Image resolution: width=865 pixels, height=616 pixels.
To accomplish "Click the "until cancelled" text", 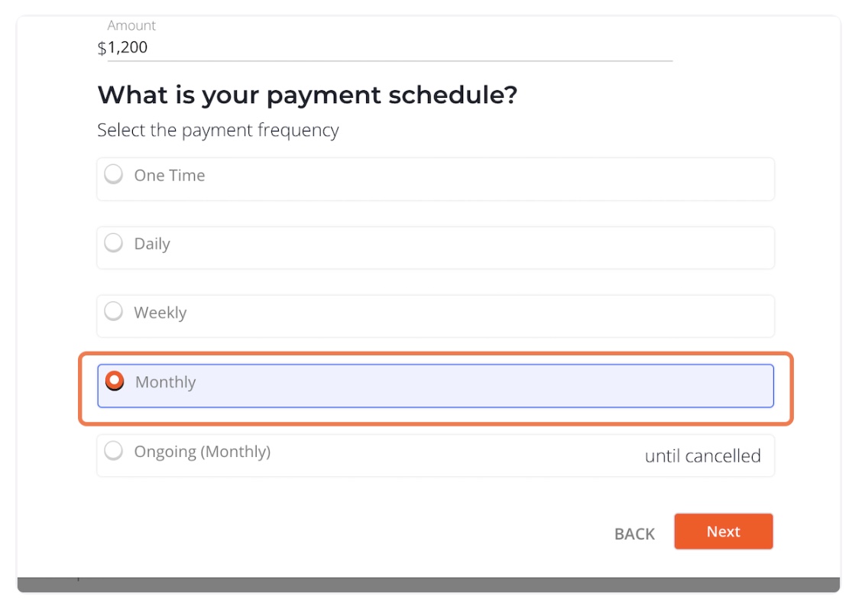I will pos(702,456).
